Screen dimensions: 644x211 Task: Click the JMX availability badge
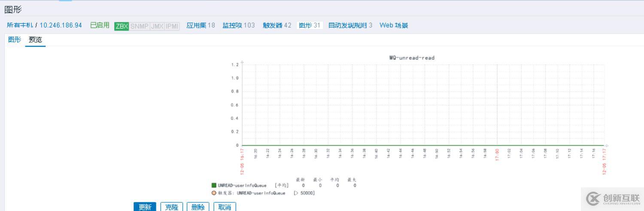coord(157,26)
